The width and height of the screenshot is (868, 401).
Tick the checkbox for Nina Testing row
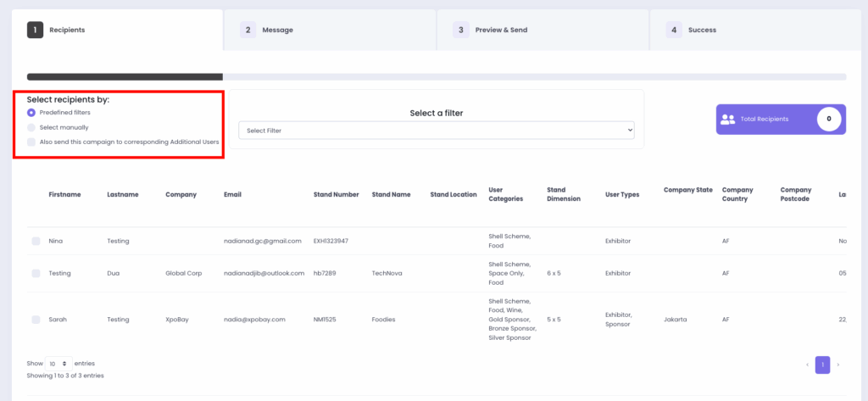[36, 242]
